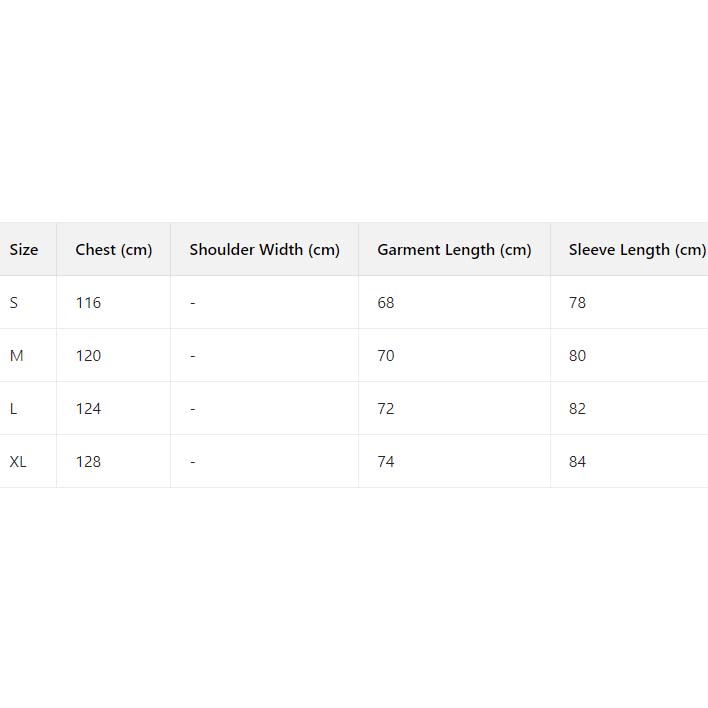This screenshot has width=708, height=708.
Task: Click the Shoulder Width (cm) header
Action: [265, 250]
